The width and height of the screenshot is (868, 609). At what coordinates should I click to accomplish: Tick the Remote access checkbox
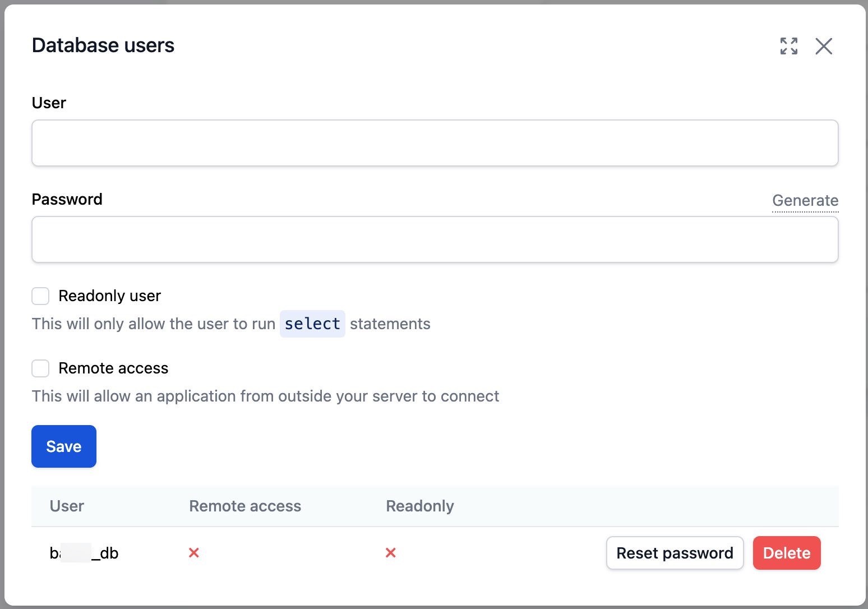(40, 368)
